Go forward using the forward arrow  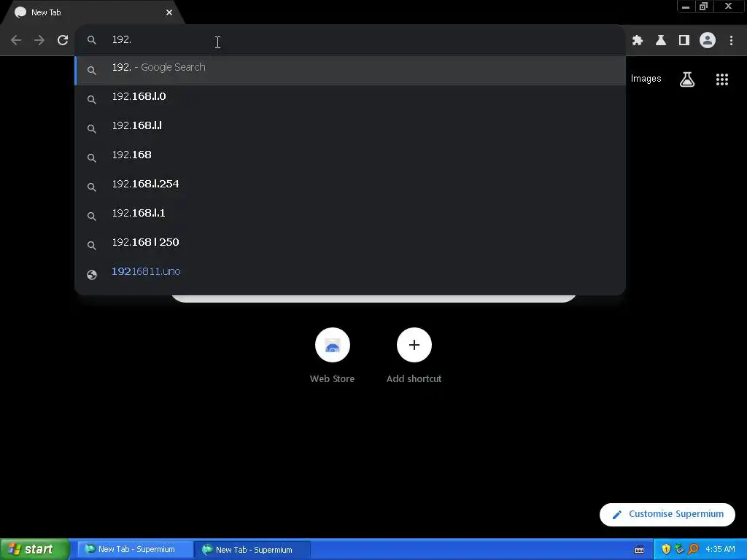click(x=39, y=40)
